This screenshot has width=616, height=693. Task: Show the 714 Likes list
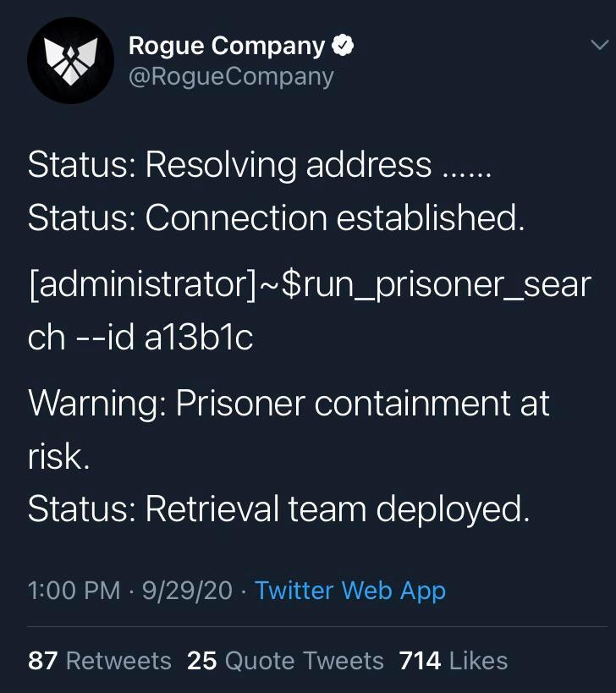[x=453, y=660]
